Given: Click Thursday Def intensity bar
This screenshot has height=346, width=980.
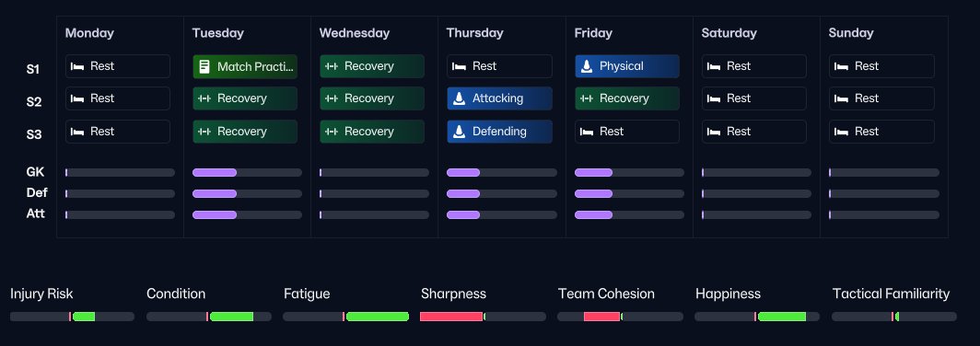Looking at the screenshot, I should (502, 193).
